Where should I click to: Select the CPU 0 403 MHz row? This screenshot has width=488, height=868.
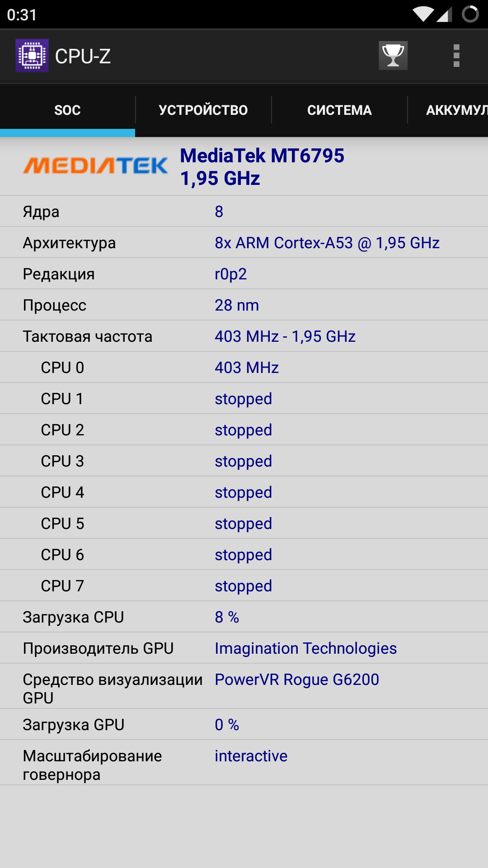(244, 368)
